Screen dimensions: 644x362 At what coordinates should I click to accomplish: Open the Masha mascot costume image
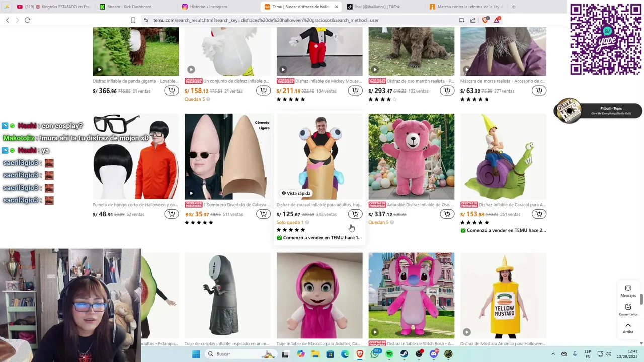tap(319, 296)
